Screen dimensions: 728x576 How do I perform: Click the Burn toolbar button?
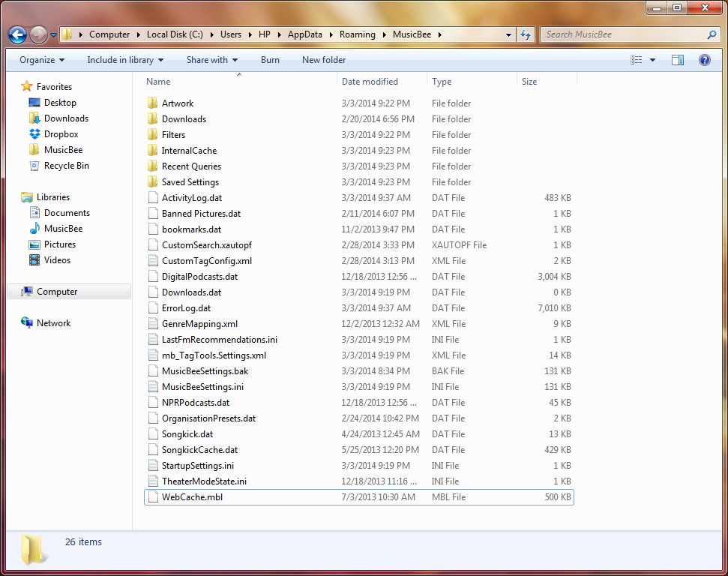pos(270,60)
